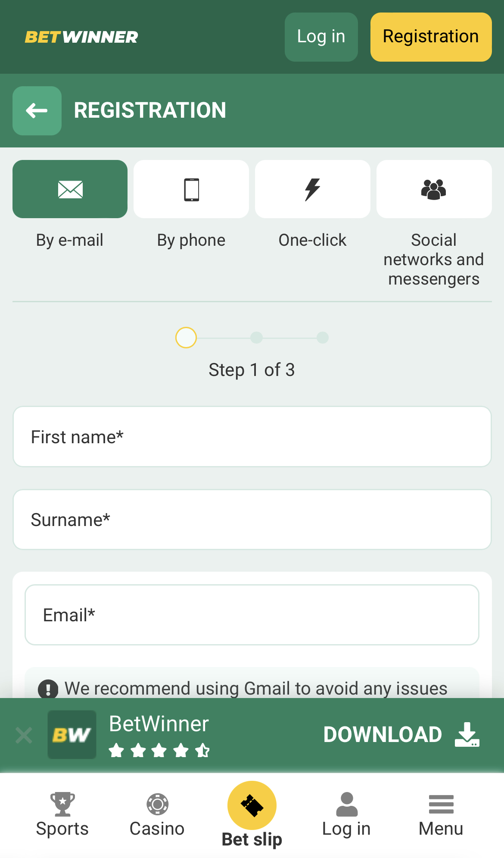
Task: Open the Bet slip ticket button
Action: (252, 805)
